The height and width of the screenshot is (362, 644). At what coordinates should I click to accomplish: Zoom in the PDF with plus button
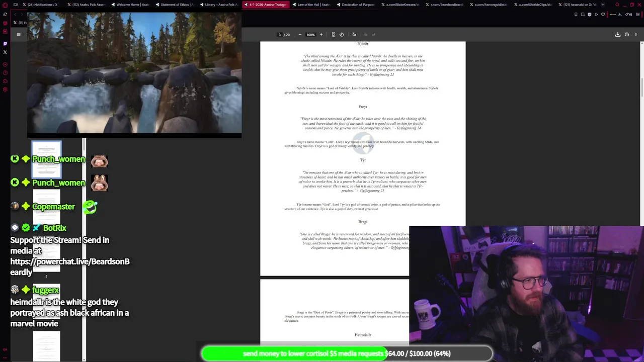[x=321, y=35]
